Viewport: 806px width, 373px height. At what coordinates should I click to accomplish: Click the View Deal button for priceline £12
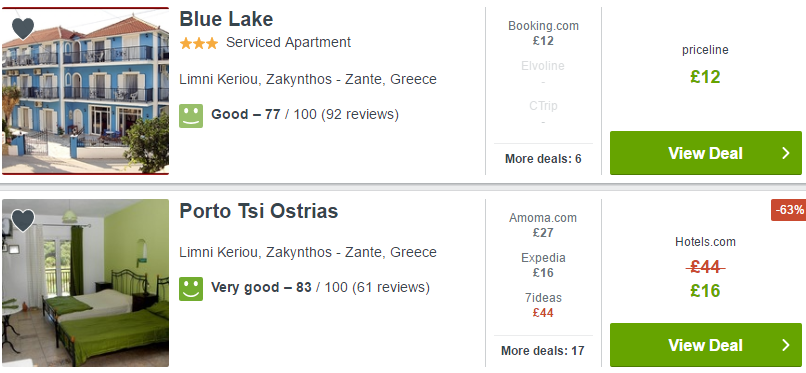(x=706, y=153)
